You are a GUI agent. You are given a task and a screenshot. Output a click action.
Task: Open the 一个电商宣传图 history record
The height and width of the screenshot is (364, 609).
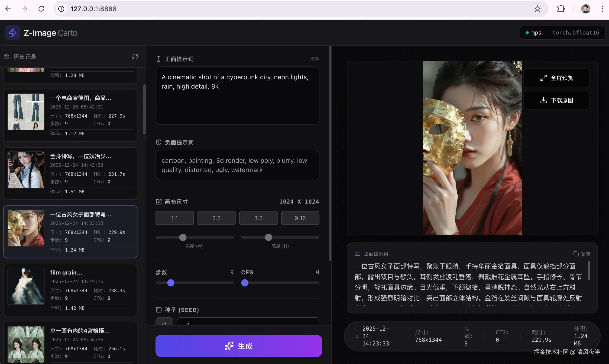click(x=70, y=115)
